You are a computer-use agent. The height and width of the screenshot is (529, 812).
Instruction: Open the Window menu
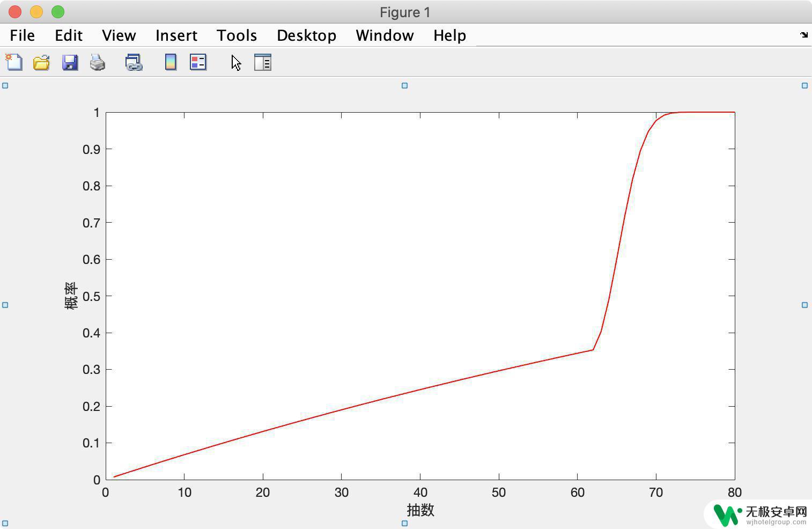tap(385, 35)
